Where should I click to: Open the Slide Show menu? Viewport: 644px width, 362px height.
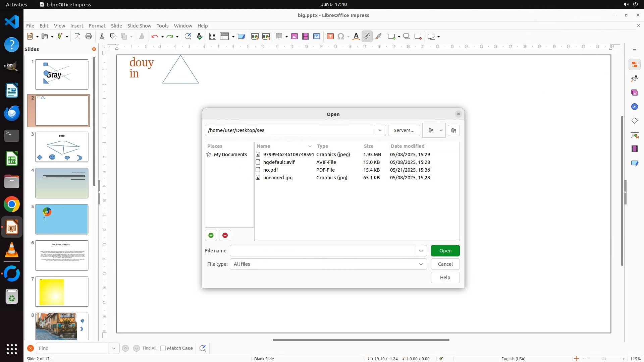click(x=139, y=25)
